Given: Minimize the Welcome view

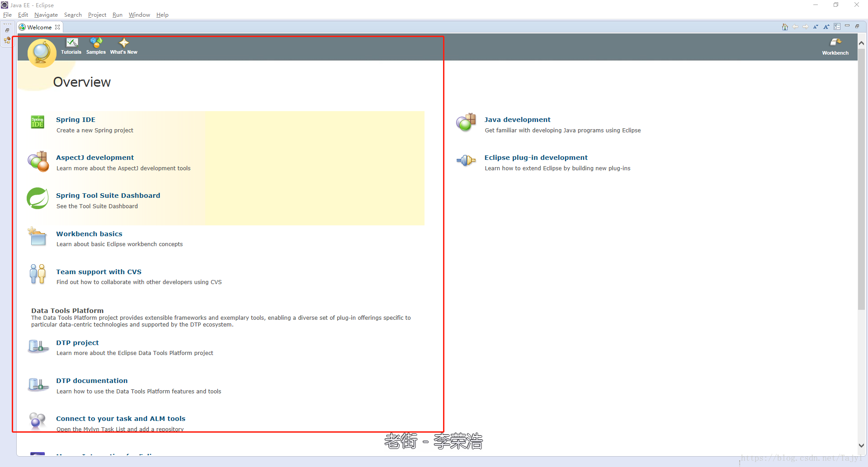Looking at the screenshot, I should click(x=847, y=26).
